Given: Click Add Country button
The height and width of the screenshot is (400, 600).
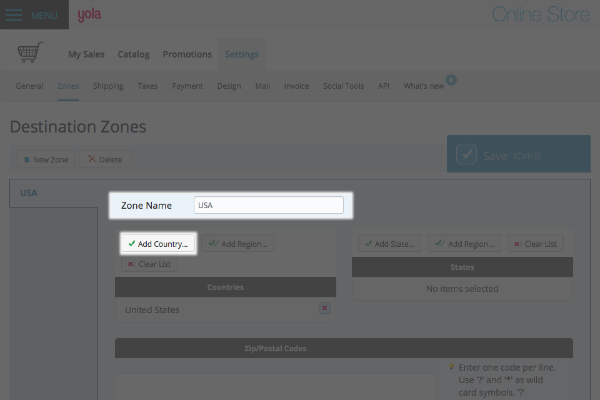Looking at the screenshot, I should pyautogui.click(x=158, y=243).
